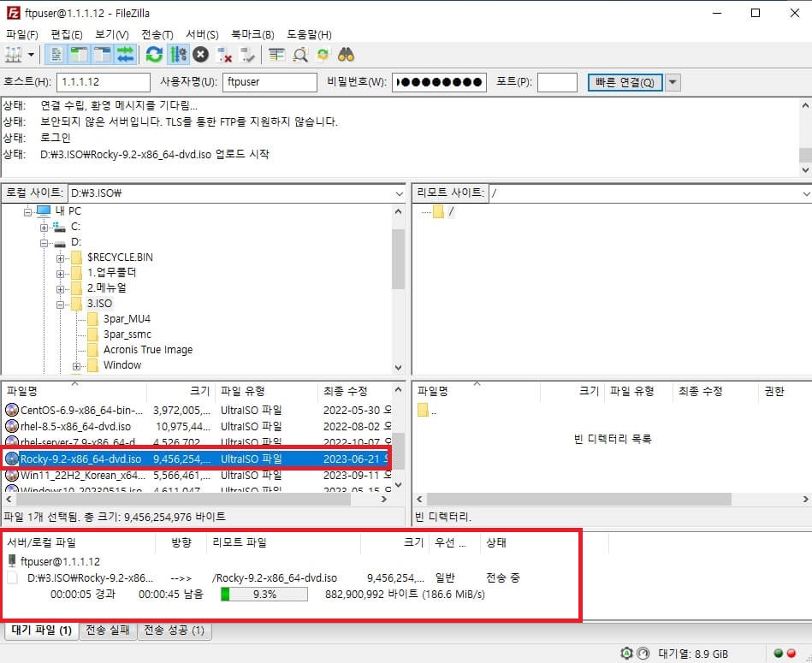The image size is (812, 663).
Task: Open the 보기(V) menu
Action: [112, 35]
